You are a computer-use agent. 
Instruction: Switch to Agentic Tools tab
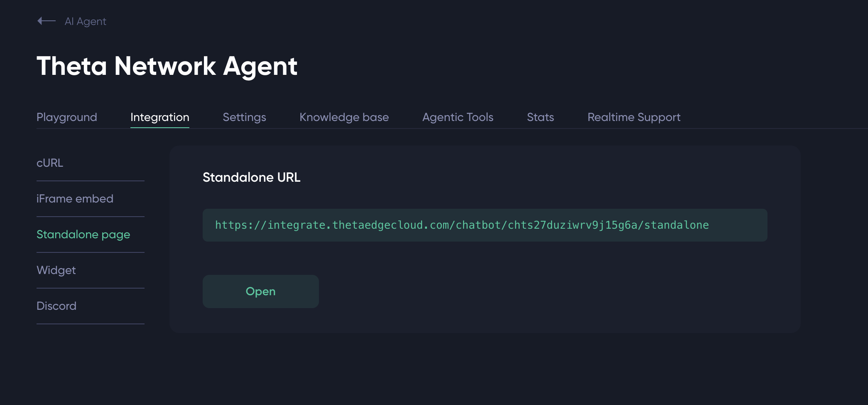458,117
